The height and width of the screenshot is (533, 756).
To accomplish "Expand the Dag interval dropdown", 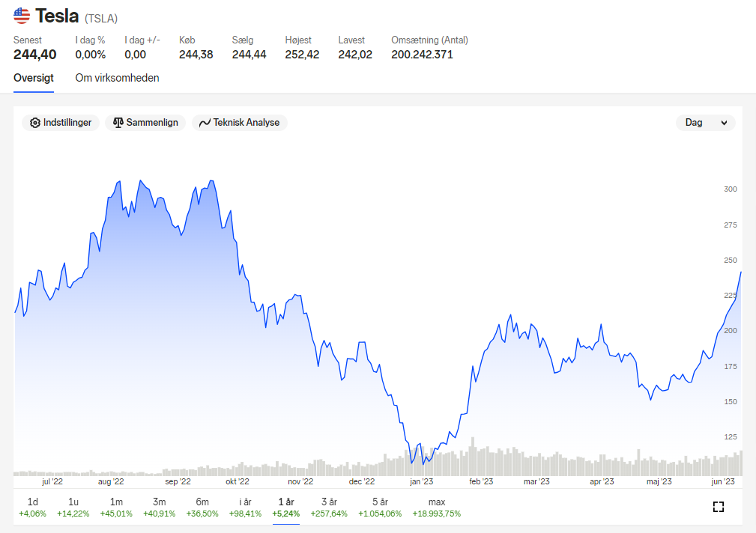I will tap(705, 123).
